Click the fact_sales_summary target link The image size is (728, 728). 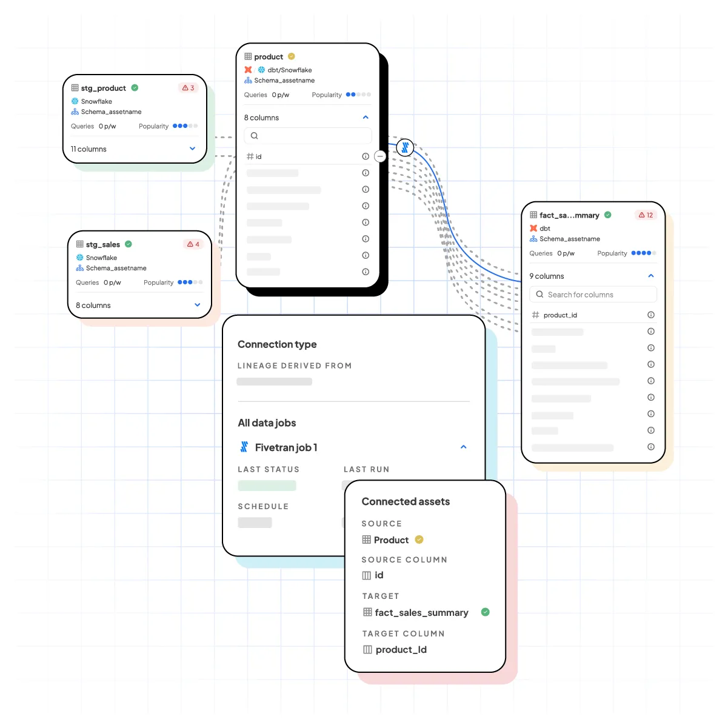point(422,613)
